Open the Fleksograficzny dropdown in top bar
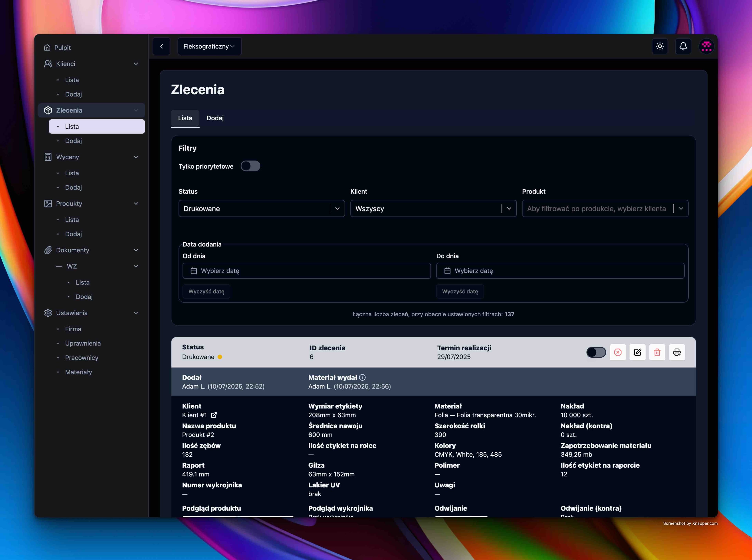Screen dimensions: 752x560 click(209, 46)
